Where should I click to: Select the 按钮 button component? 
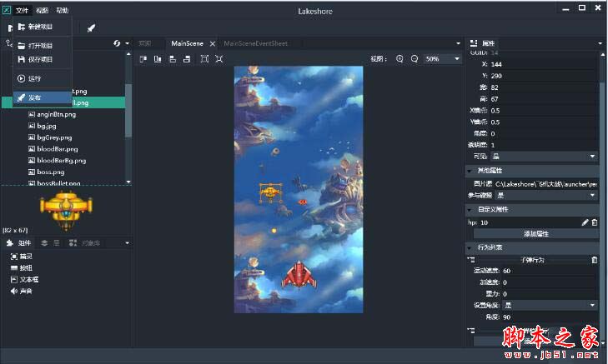22,268
